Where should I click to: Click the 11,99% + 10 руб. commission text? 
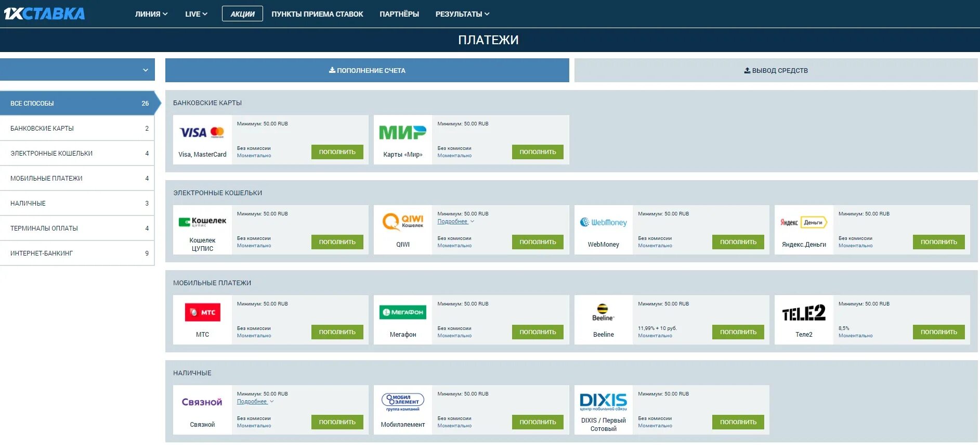click(x=657, y=328)
